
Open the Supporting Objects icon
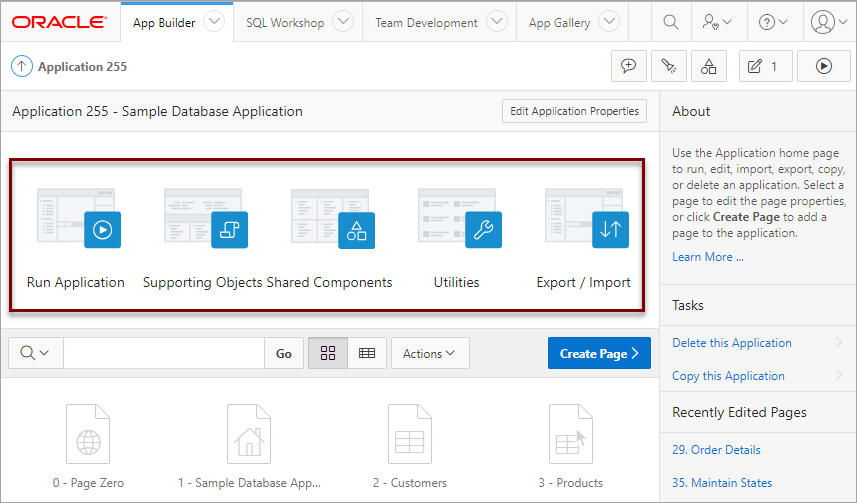[x=206, y=218]
